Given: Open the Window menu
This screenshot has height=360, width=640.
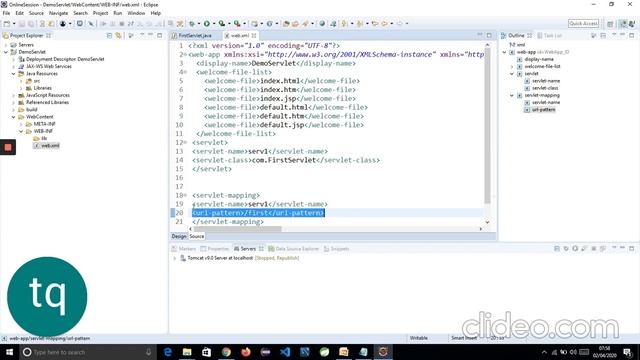Looking at the screenshot, I should 136,13.
